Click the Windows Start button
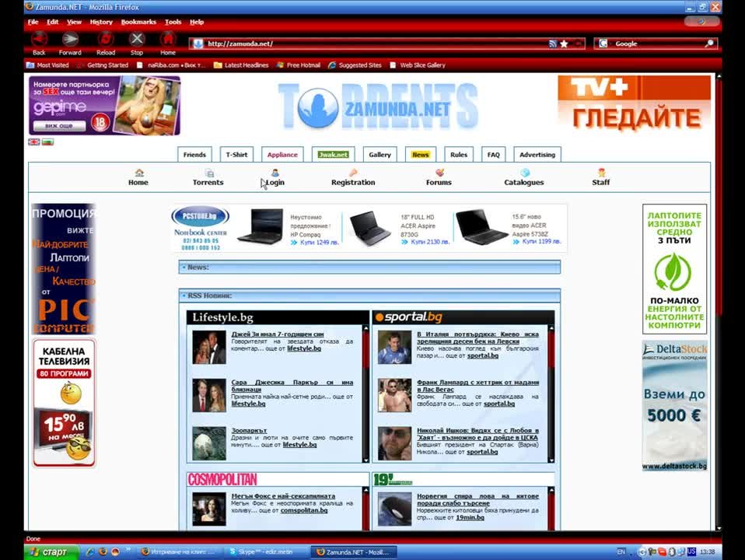Viewport: 745px width, 560px height. [51, 552]
